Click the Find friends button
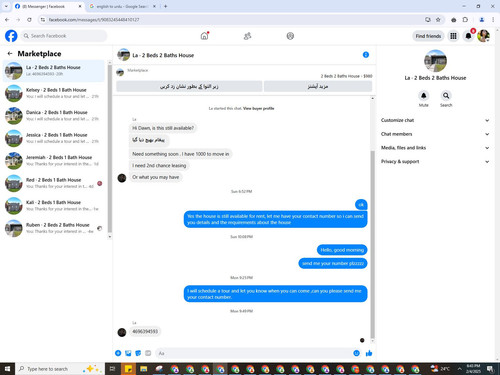The image size is (500, 375). pos(428,36)
